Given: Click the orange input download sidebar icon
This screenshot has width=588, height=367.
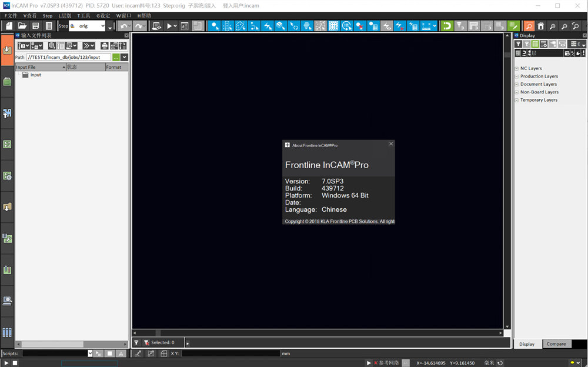Looking at the screenshot, I should 7,50.
